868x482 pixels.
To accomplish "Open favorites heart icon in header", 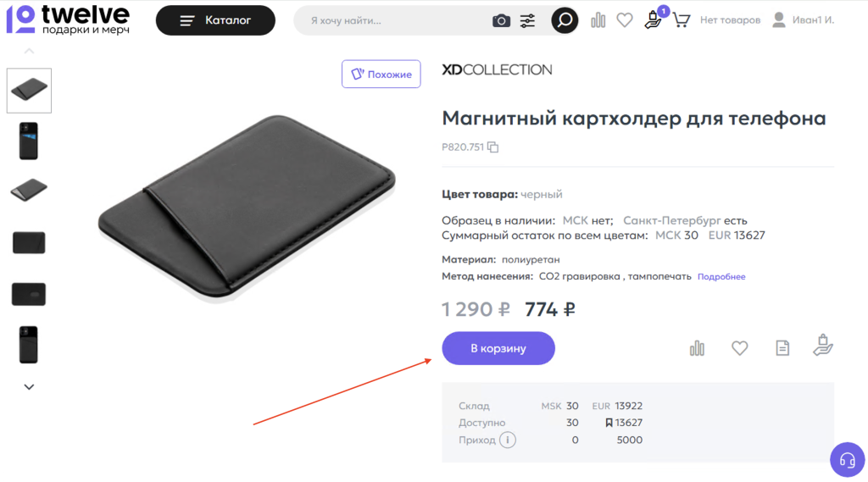I will click(625, 20).
